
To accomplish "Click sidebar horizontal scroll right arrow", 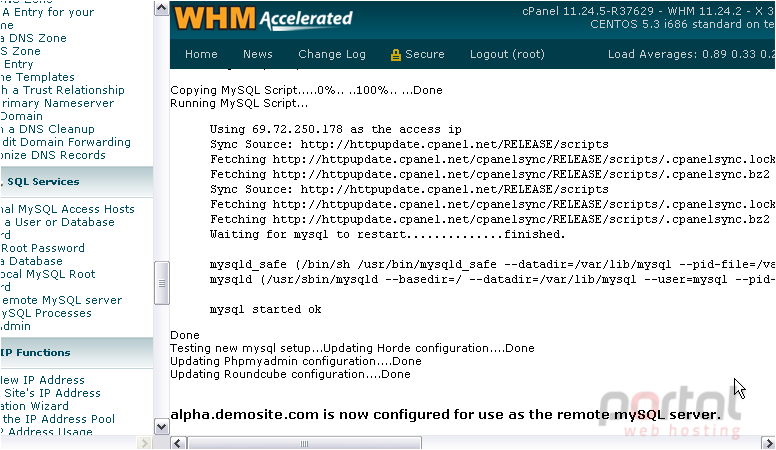I will click(x=144, y=443).
